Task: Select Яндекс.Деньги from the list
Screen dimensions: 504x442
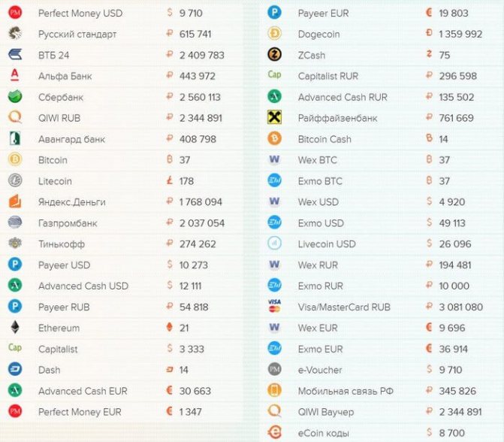Action: [71, 202]
